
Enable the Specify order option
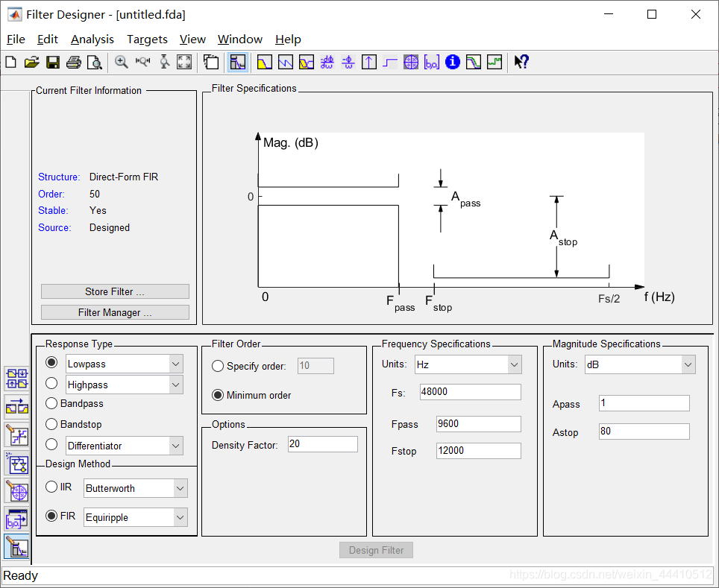(219, 365)
